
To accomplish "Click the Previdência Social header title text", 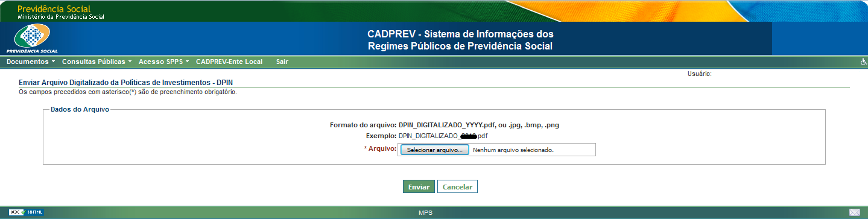I will [54, 9].
